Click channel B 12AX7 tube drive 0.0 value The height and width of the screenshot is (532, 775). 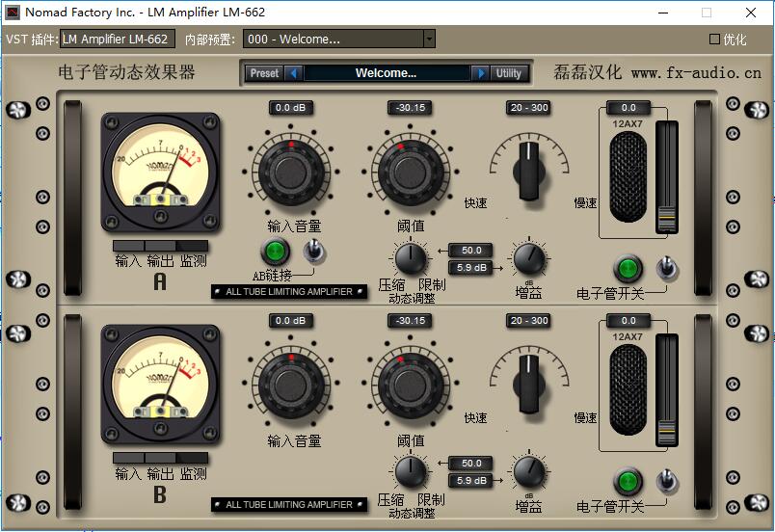click(x=628, y=321)
